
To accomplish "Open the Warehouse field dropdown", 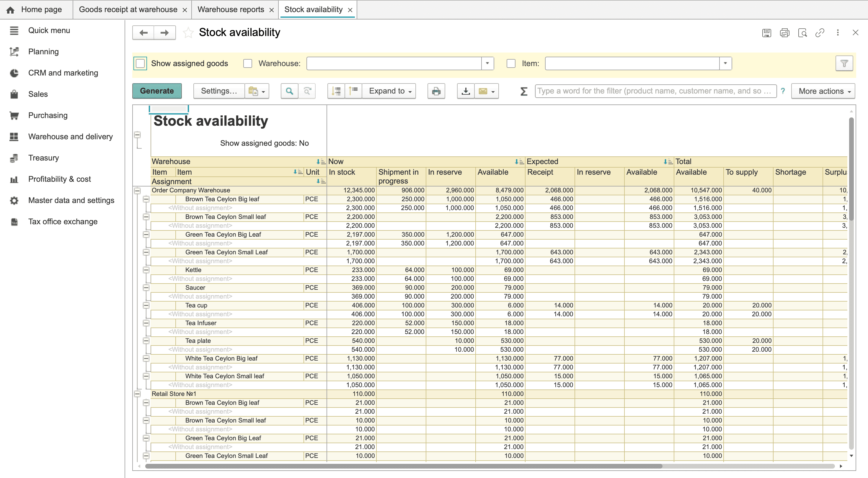I will [487, 63].
